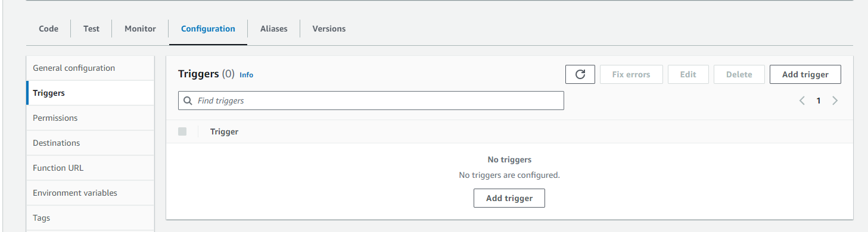Image resolution: width=868 pixels, height=232 pixels.
Task: Select the Aliases tab
Action: 274,29
